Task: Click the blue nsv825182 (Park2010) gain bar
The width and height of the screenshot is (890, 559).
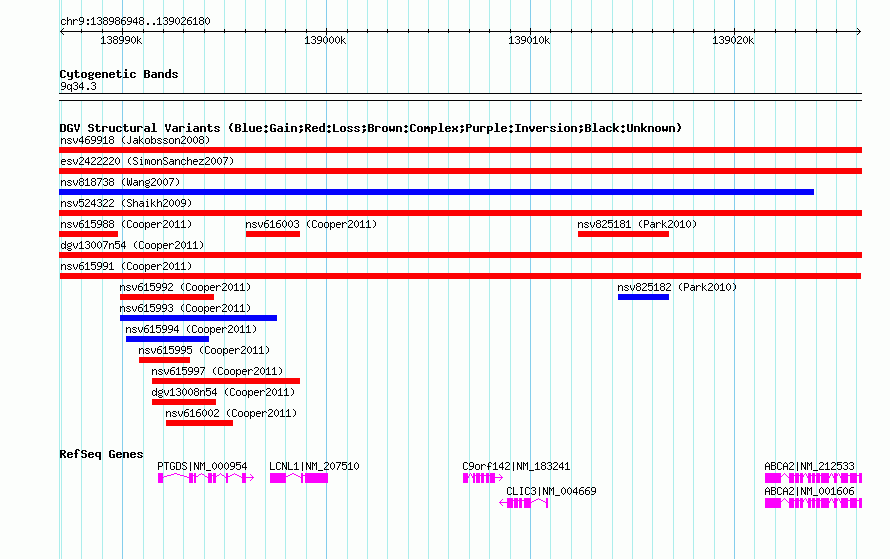Action: pyautogui.click(x=643, y=297)
